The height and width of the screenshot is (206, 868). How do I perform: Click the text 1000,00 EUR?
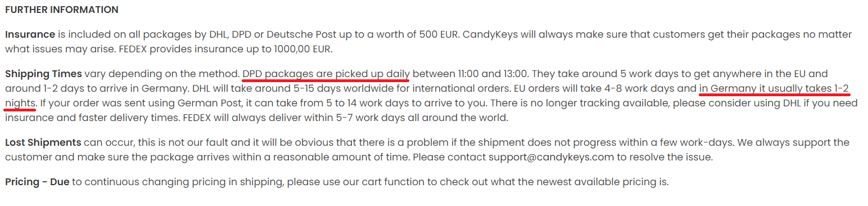[x=303, y=50]
